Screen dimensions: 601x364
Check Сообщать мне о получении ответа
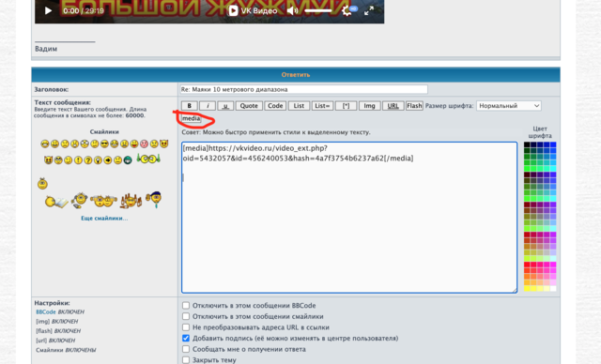[186, 349]
